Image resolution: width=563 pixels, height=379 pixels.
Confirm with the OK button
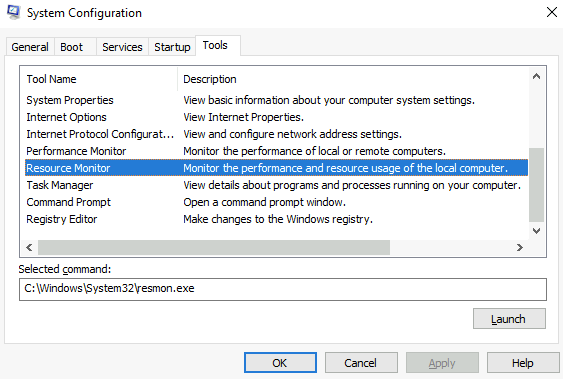coord(280,363)
